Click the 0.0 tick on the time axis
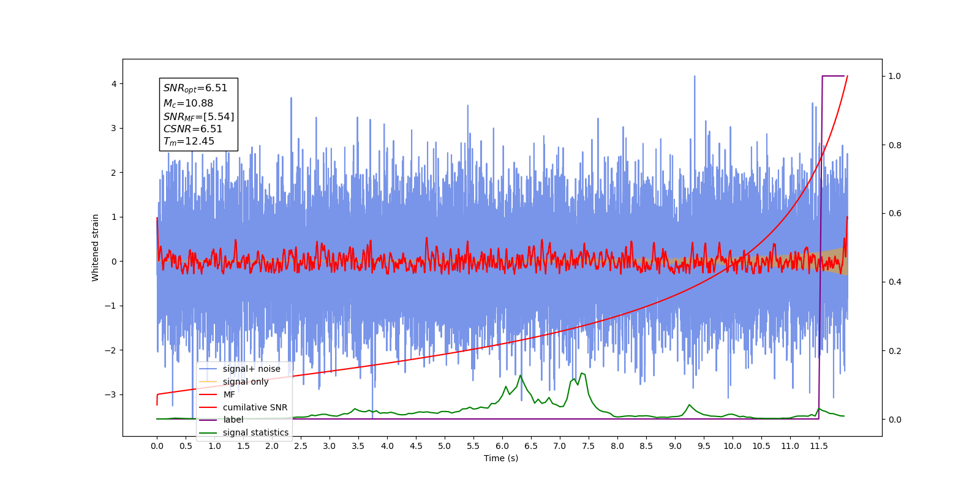Screen dimensions: 980x490 click(157, 446)
